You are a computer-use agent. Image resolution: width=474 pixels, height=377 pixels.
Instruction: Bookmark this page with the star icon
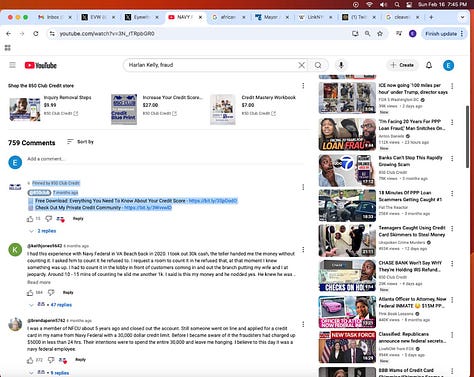(x=380, y=34)
